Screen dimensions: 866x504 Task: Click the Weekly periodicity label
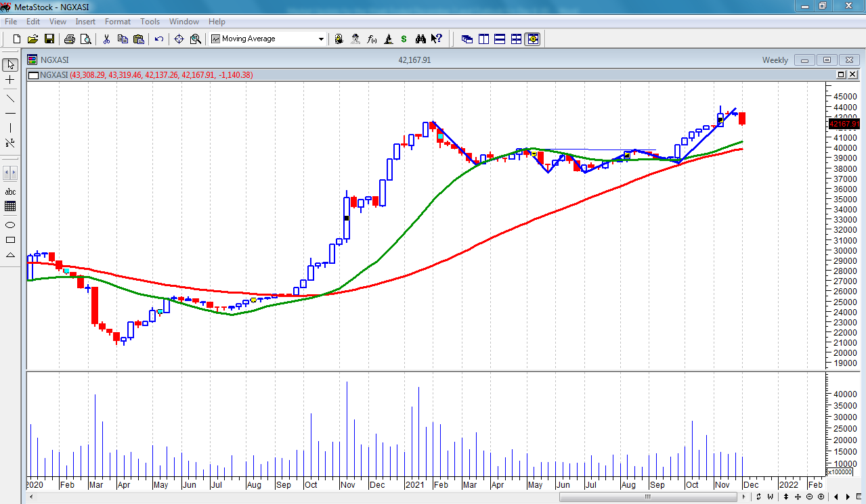click(x=775, y=60)
